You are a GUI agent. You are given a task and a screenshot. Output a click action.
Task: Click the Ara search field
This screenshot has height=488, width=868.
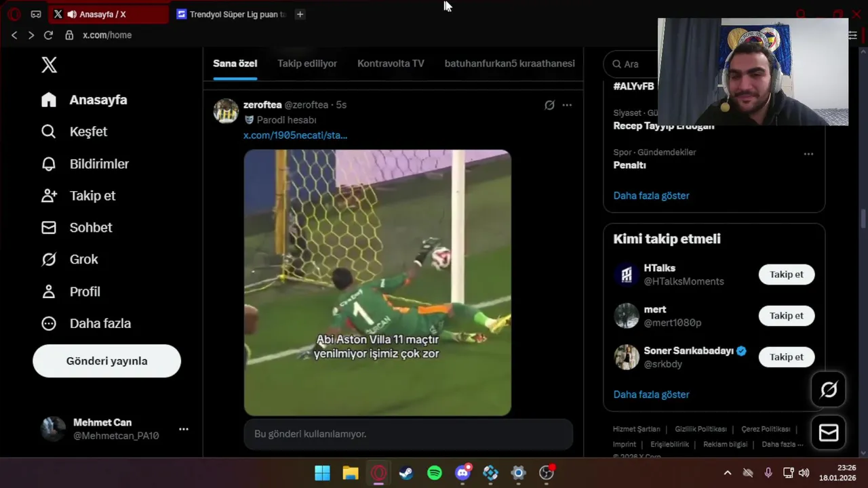point(631,64)
